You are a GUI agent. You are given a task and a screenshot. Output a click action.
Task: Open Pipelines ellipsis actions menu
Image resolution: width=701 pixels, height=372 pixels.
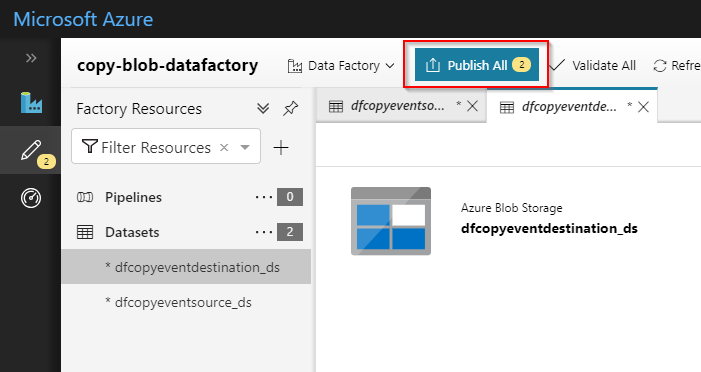coord(264,197)
